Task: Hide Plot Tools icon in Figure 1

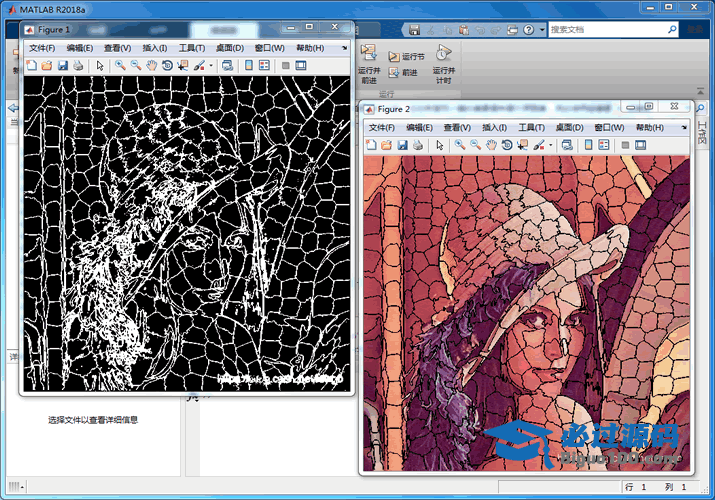Action: pos(285,66)
